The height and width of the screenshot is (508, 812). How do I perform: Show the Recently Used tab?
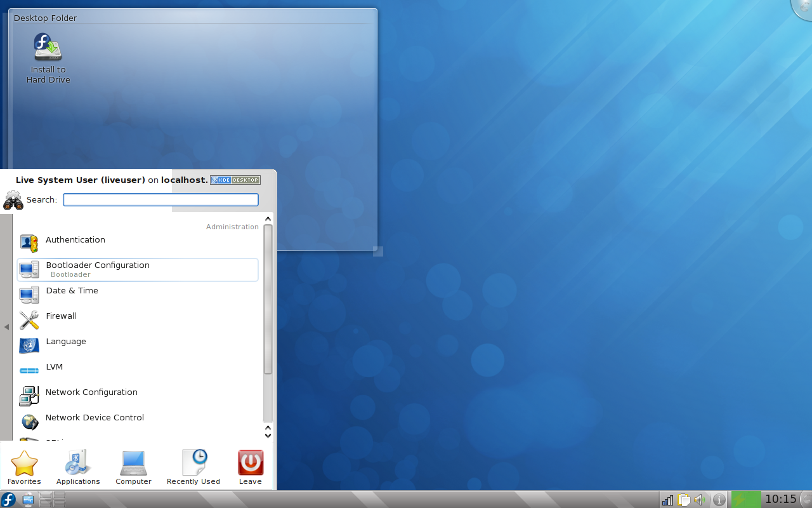[x=193, y=467]
